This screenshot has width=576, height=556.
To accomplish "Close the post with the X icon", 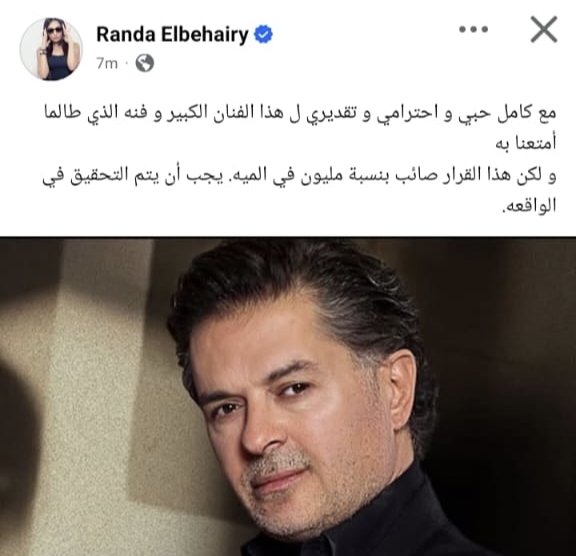I will click(544, 29).
